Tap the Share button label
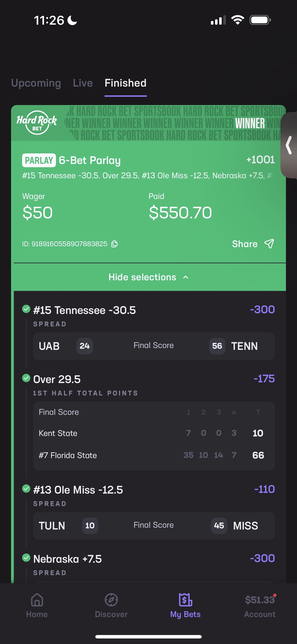This screenshot has height=644, width=297. (245, 244)
